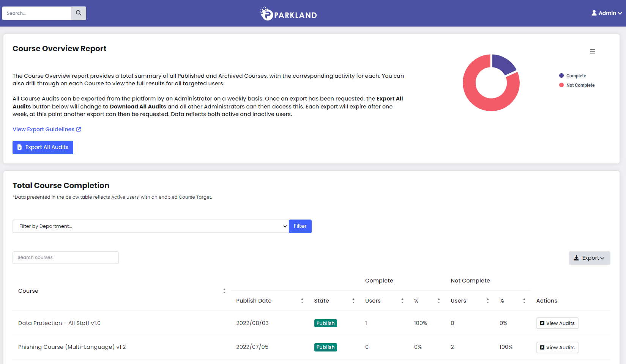This screenshot has height=364, width=626.
Task: Open View Export Guidelines link
Action: [x=43, y=129]
